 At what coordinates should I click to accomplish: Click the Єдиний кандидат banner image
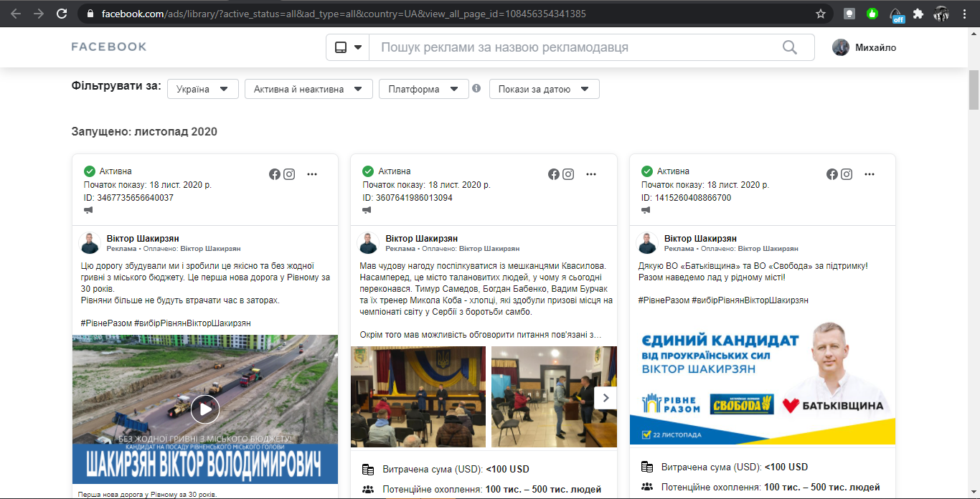point(762,383)
